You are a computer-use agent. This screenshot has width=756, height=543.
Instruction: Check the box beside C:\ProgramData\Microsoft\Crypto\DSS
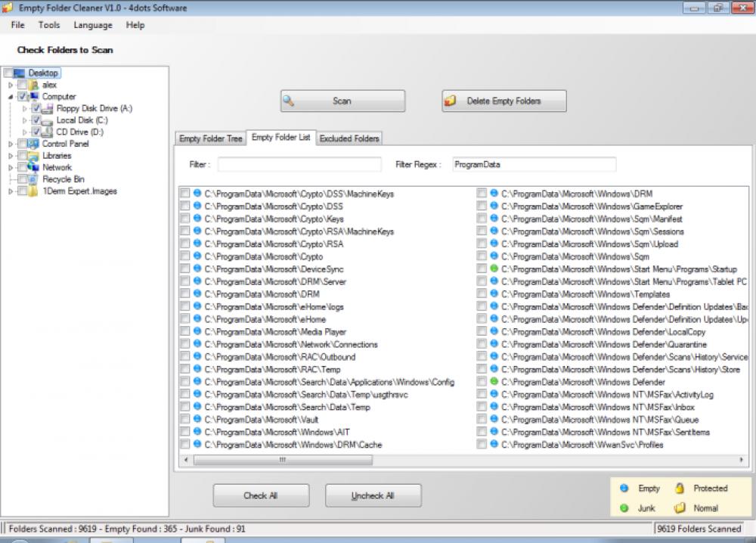coord(184,206)
